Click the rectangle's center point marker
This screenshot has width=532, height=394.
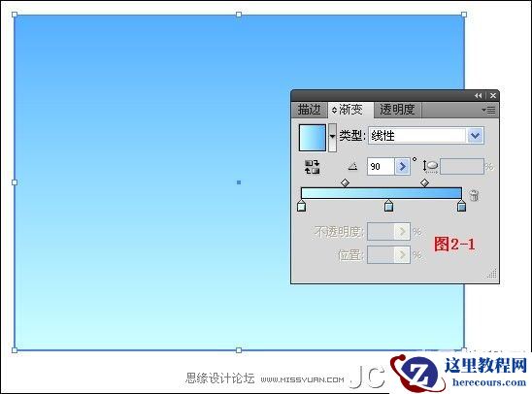tap(239, 182)
